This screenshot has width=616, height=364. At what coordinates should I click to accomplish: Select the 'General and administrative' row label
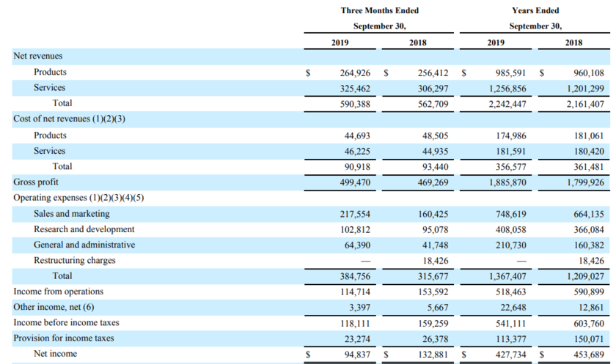84,245
